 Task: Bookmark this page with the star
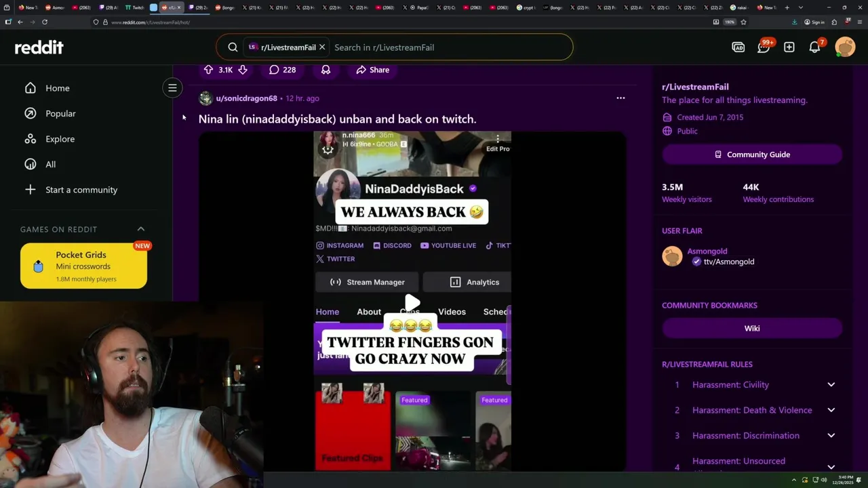743,22
